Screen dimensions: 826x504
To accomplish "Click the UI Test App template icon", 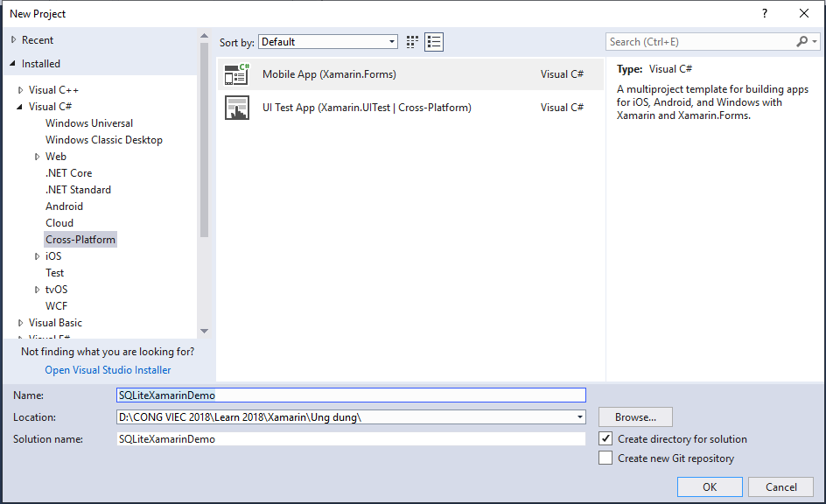I will pos(236,108).
